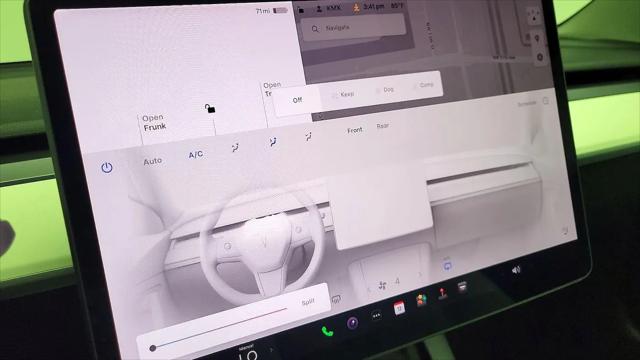Tap the map settings gear icon
Screen dimensions: 640x360
coord(540,57)
